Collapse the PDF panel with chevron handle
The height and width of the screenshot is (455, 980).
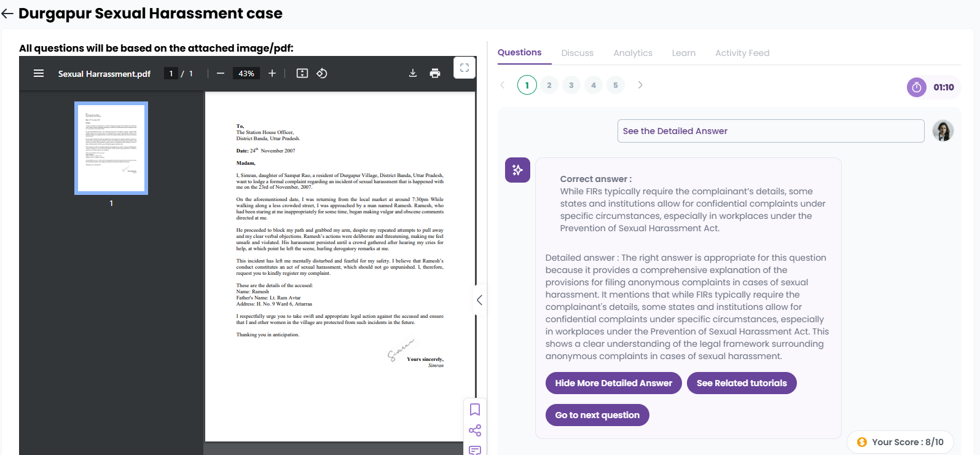click(x=479, y=300)
